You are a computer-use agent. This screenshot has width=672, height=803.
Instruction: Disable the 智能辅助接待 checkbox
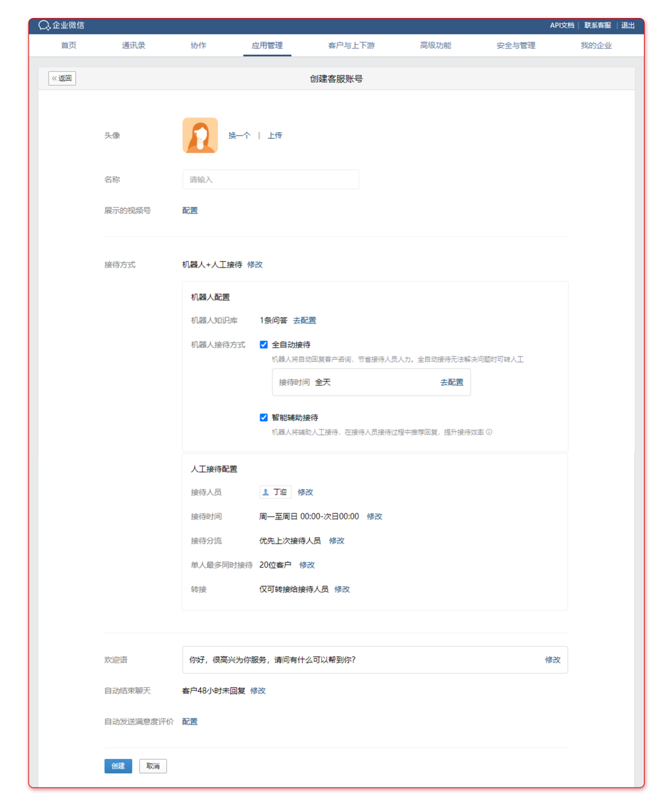tap(264, 417)
